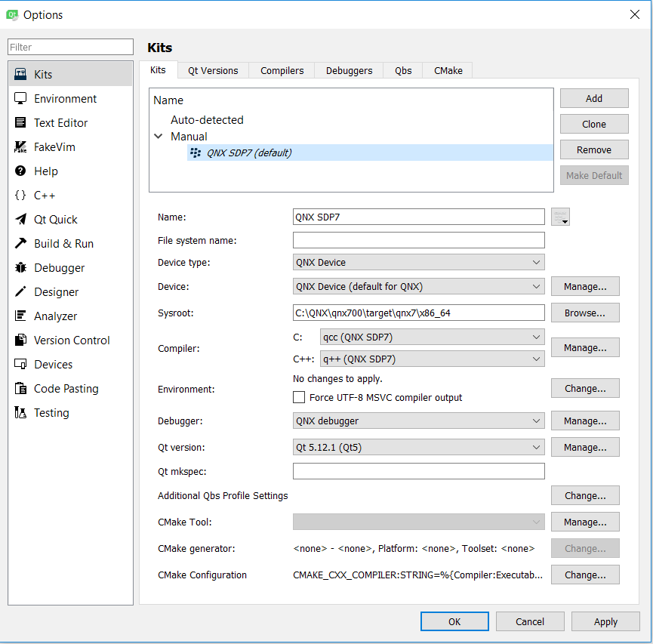This screenshot has width=653, height=644.
Task: Open the CMake Tool dropdown
Action: (418, 522)
